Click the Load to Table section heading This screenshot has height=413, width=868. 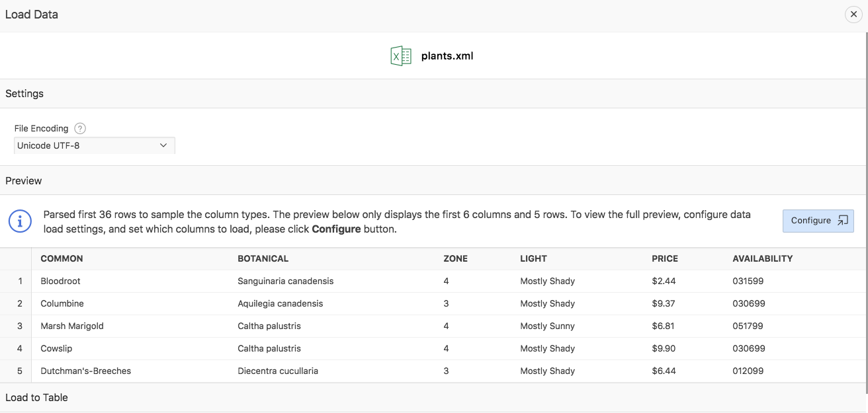click(x=36, y=397)
